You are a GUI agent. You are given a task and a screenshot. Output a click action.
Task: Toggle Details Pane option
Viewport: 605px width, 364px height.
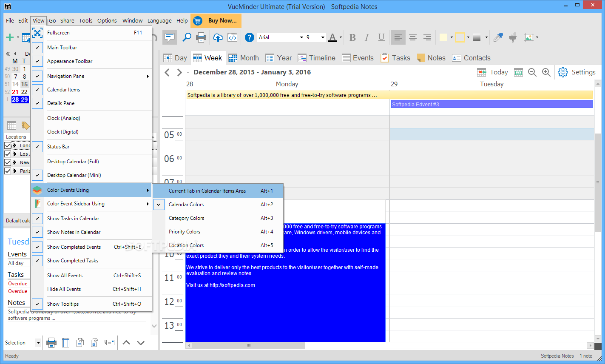37,103
